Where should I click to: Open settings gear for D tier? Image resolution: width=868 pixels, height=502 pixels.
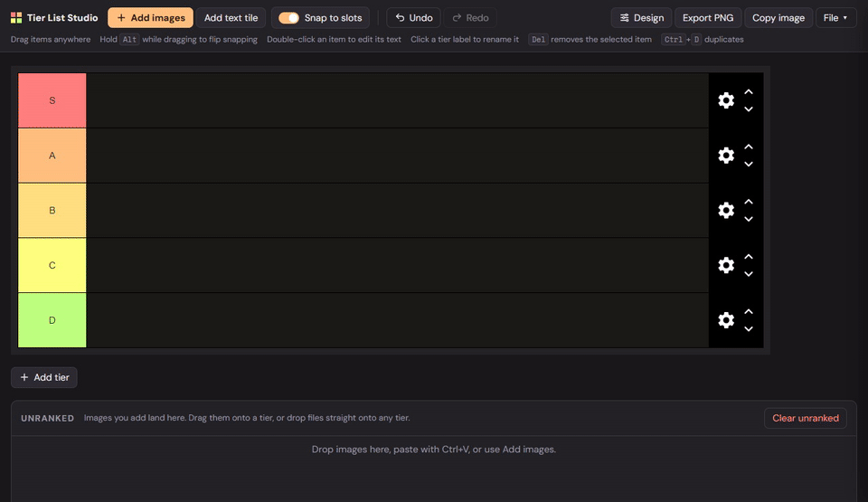click(726, 319)
